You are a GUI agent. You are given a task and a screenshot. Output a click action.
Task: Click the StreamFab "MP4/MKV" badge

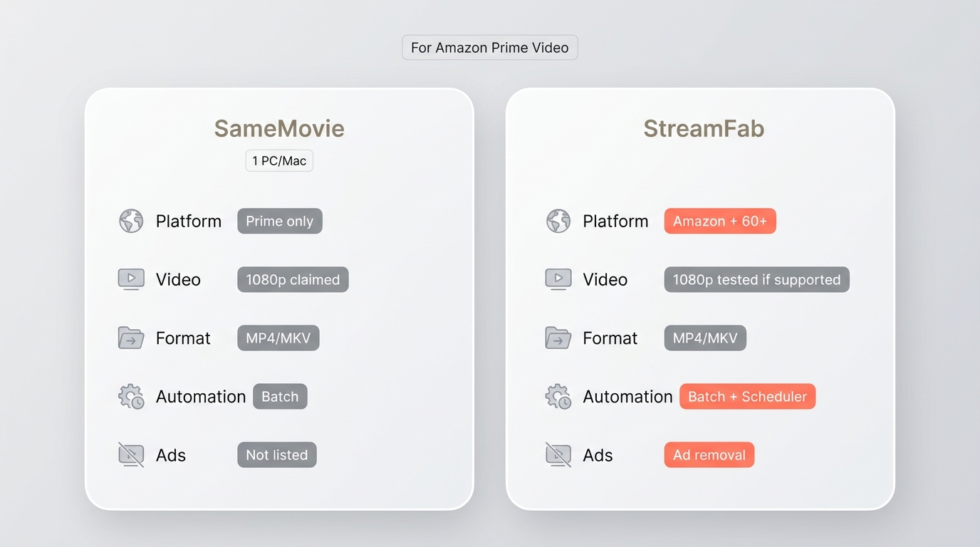pos(705,338)
